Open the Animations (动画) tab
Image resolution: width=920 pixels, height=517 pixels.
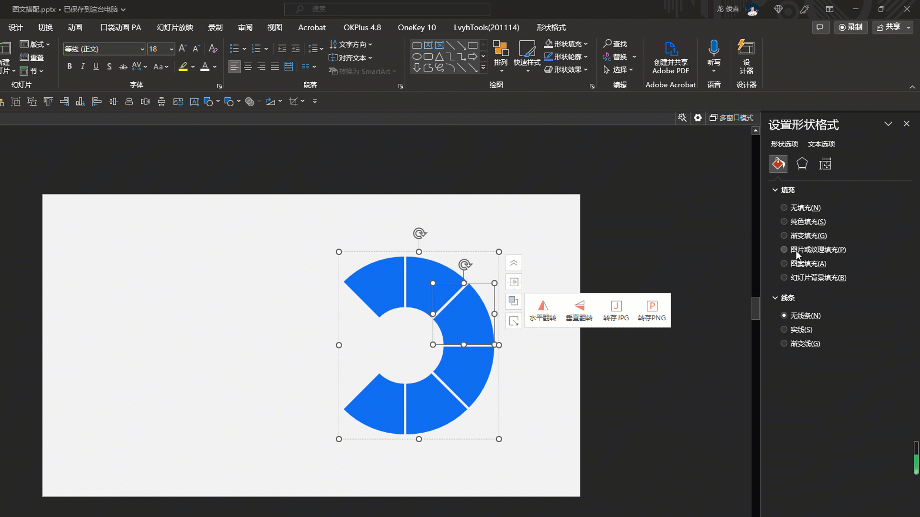tap(75, 28)
